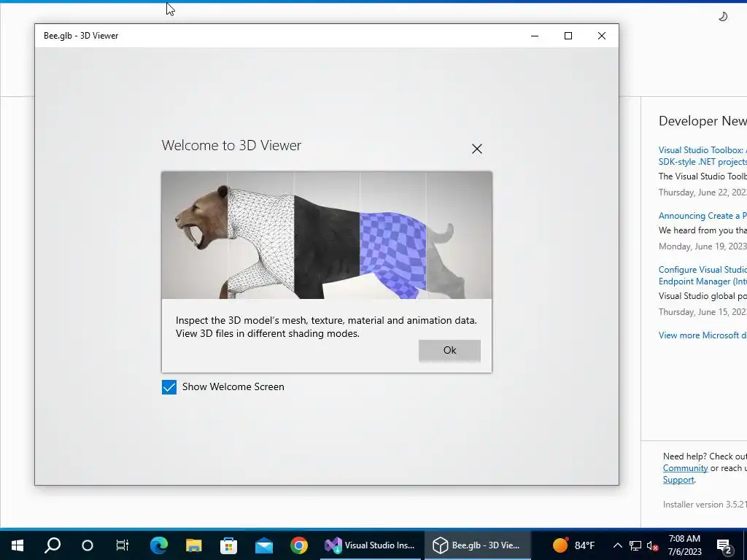The image size is (747, 560).
Task: Uncheck Show Welcome Screen checkbox
Action: [169, 387]
